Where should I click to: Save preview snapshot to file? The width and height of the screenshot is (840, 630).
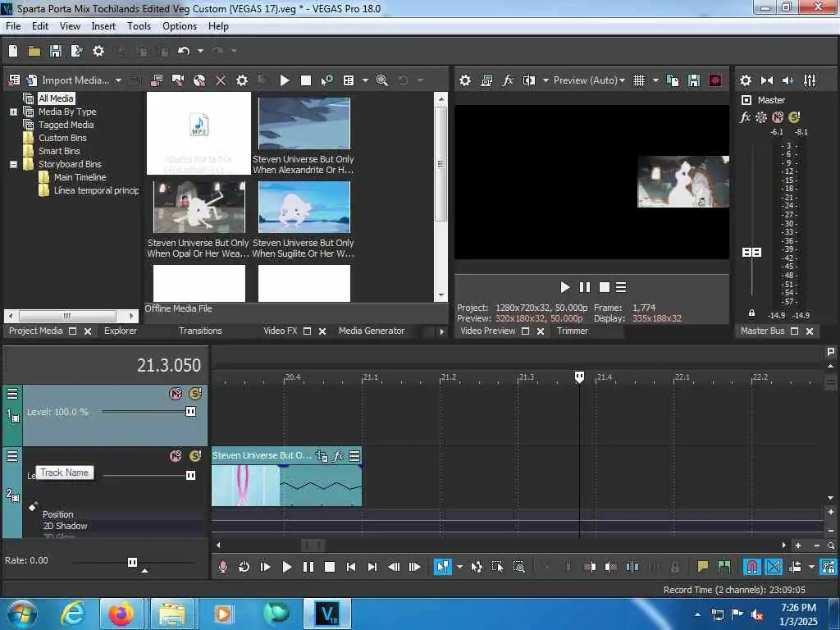pyautogui.click(x=694, y=80)
